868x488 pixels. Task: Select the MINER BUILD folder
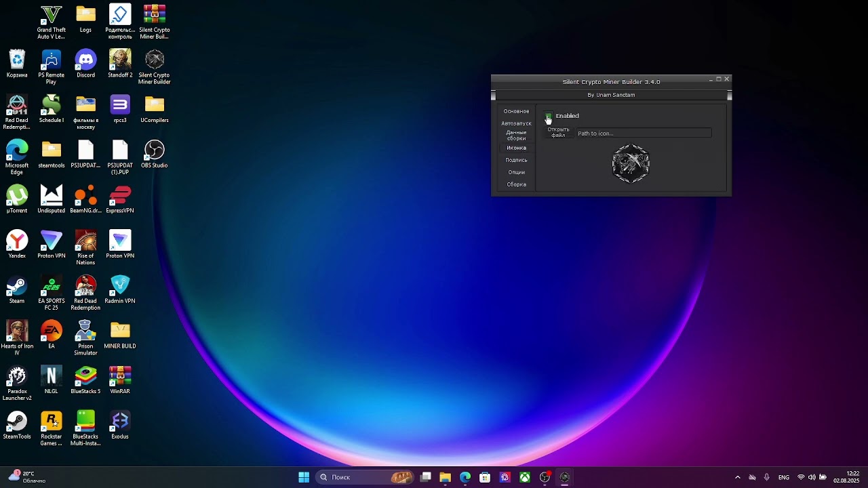(120, 335)
